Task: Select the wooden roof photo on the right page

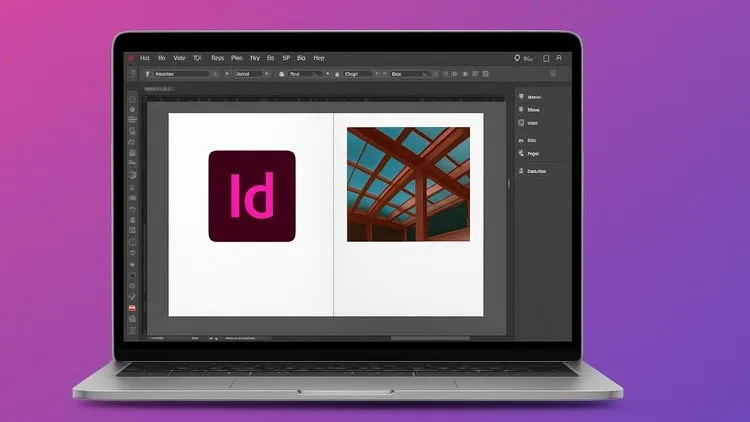Action: (408, 184)
